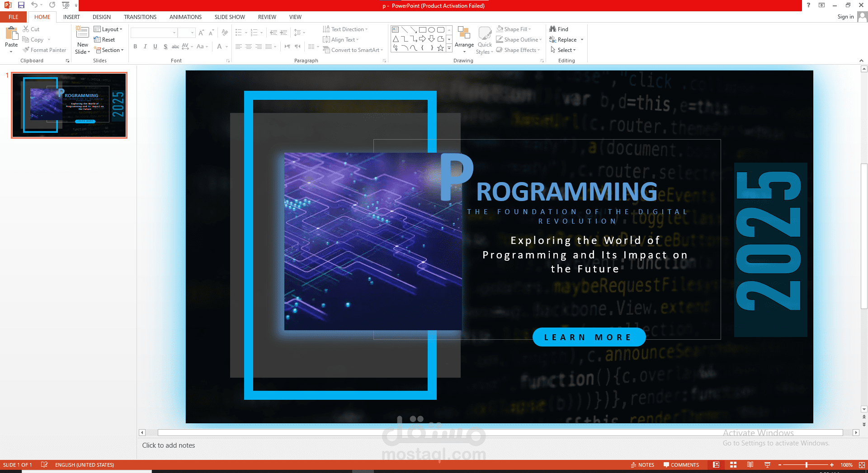Switch to the ANIMATIONS ribbon tab

click(185, 17)
